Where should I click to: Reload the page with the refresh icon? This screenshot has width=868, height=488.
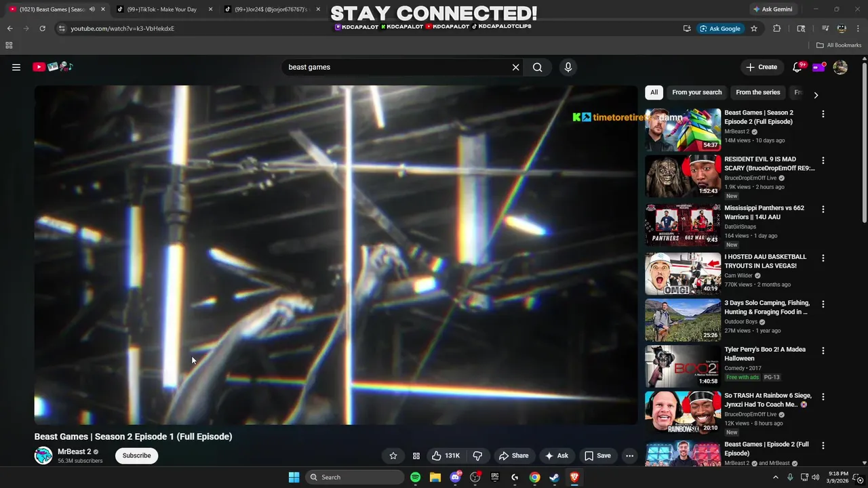click(42, 28)
